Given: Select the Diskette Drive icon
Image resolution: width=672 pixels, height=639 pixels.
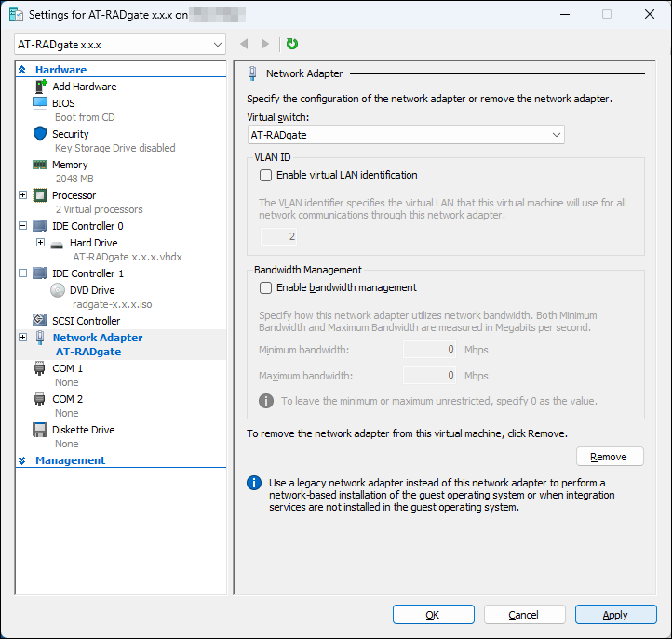Looking at the screenshot, I should coord(40,430).
